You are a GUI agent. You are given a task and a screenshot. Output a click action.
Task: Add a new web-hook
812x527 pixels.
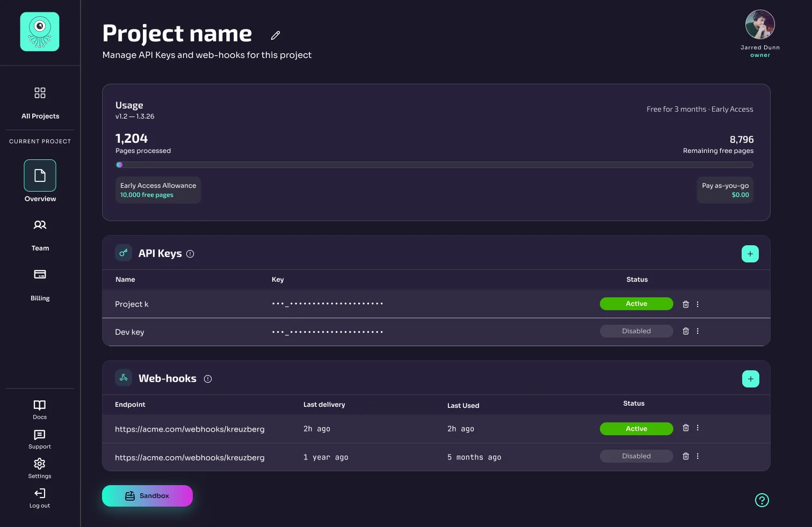(751, 379)
